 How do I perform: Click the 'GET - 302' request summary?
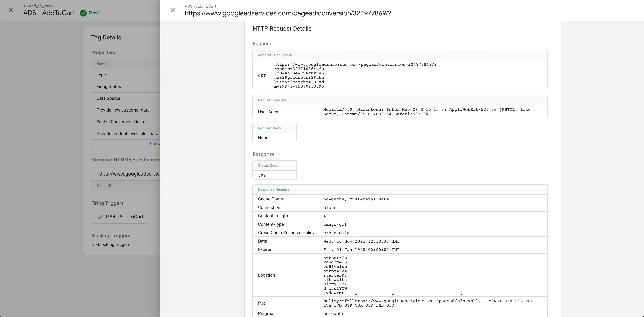[105, 186]
